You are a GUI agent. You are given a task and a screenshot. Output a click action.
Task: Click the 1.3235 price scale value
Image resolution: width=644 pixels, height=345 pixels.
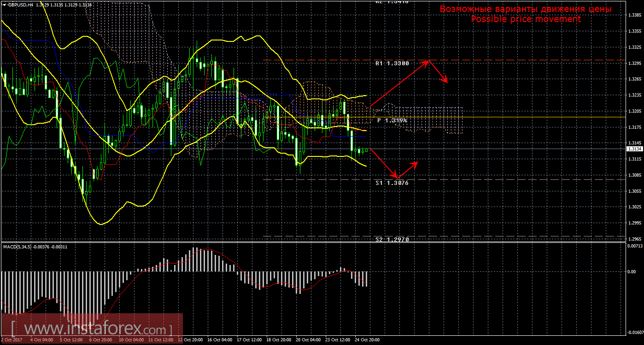click(634, 95)
